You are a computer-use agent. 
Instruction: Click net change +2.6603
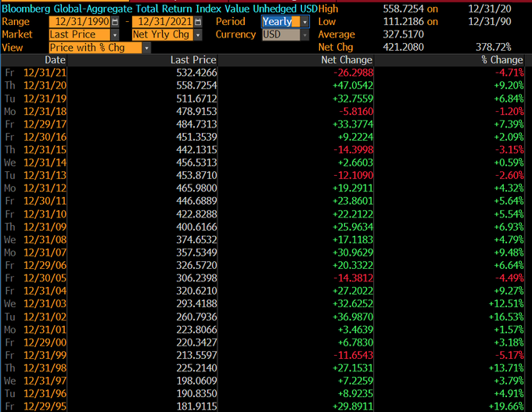click(x=355, y=163)
